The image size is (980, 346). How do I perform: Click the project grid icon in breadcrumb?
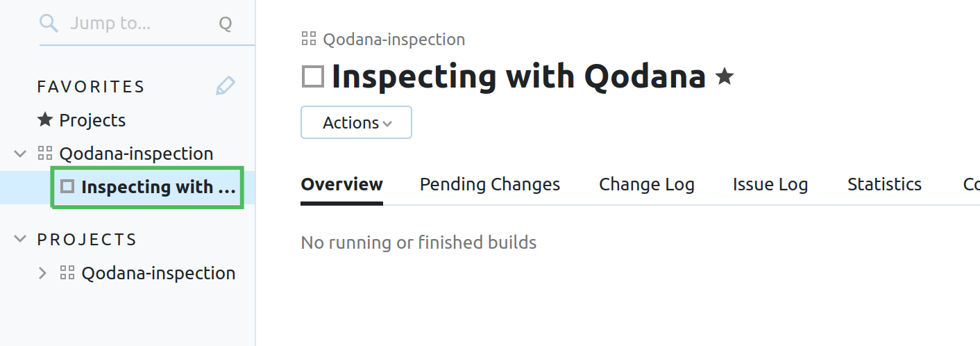coord(309,39)
